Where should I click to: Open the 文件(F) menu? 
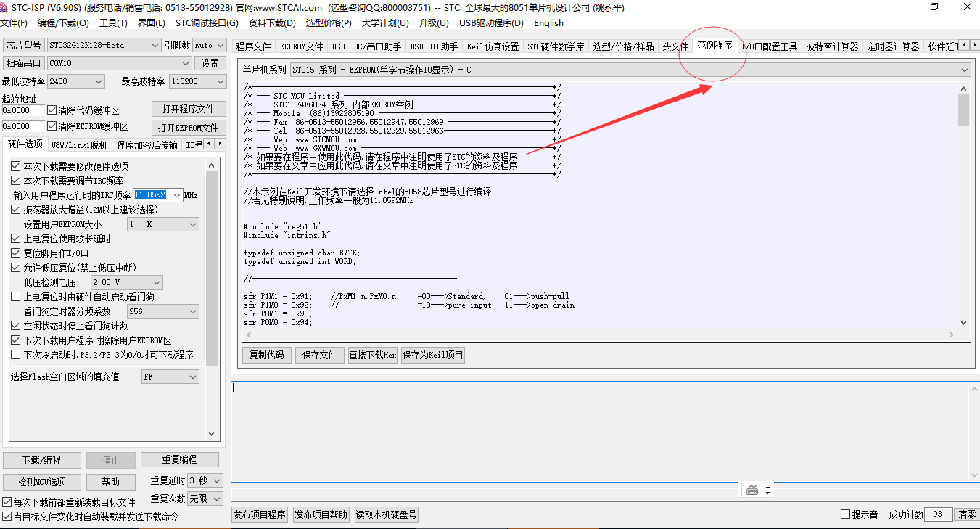coord(14,22)
